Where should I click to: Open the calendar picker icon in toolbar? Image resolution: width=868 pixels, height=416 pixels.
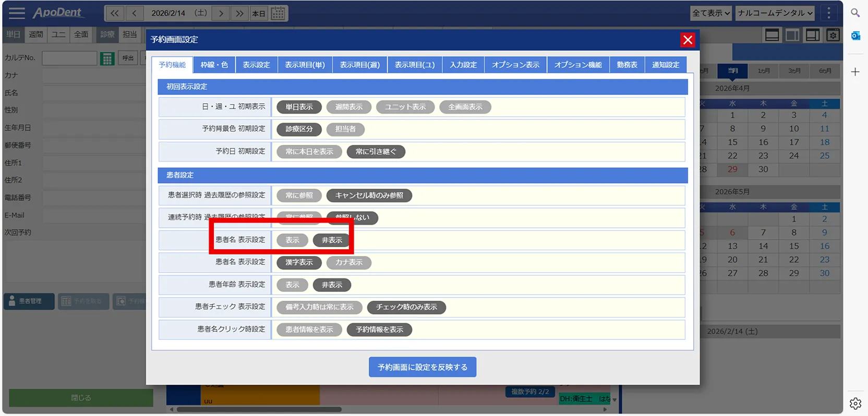tap(278, 13)
